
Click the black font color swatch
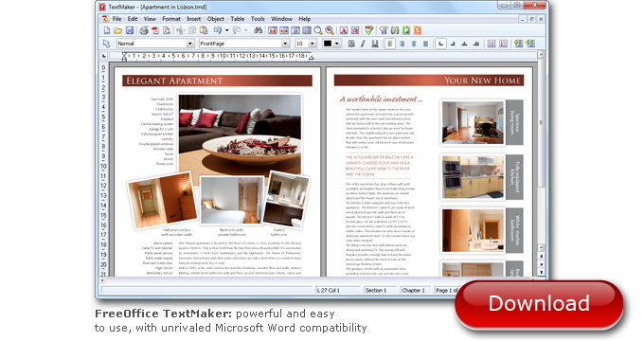coord(328,44)
